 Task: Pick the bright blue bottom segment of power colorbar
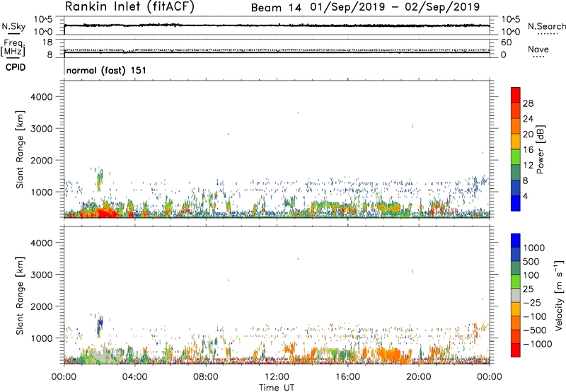point(516,203)
